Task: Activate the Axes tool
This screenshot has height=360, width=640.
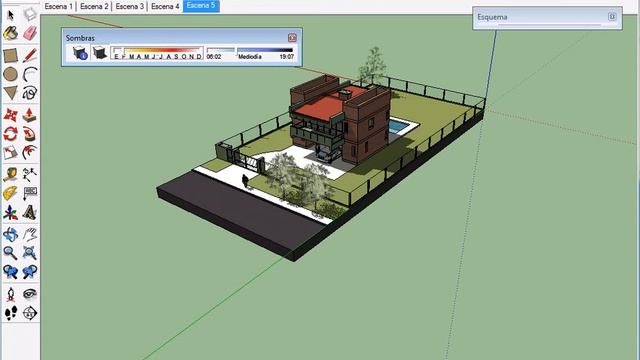Action: point(11,212)
